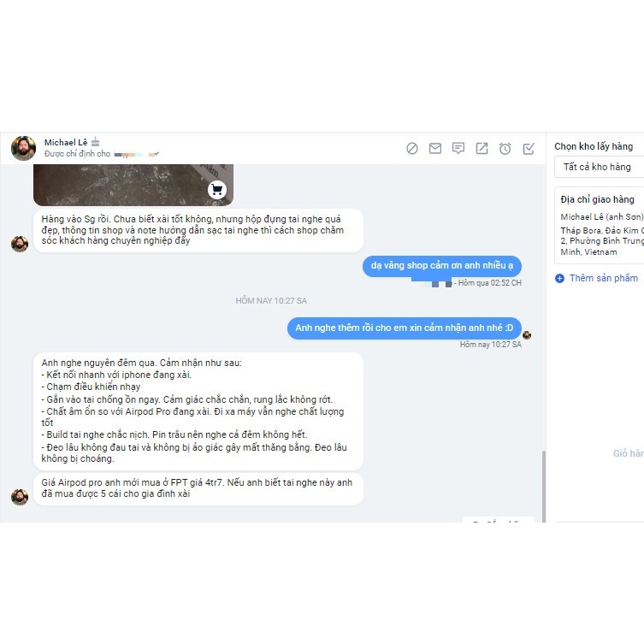The image size is (644, 644).
Task: Click the chat note speech bubble icon
Action: tap(458, 148)
